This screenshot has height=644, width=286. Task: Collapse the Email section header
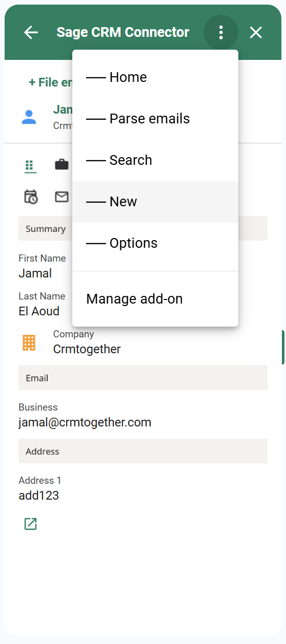tap(143, 378)
